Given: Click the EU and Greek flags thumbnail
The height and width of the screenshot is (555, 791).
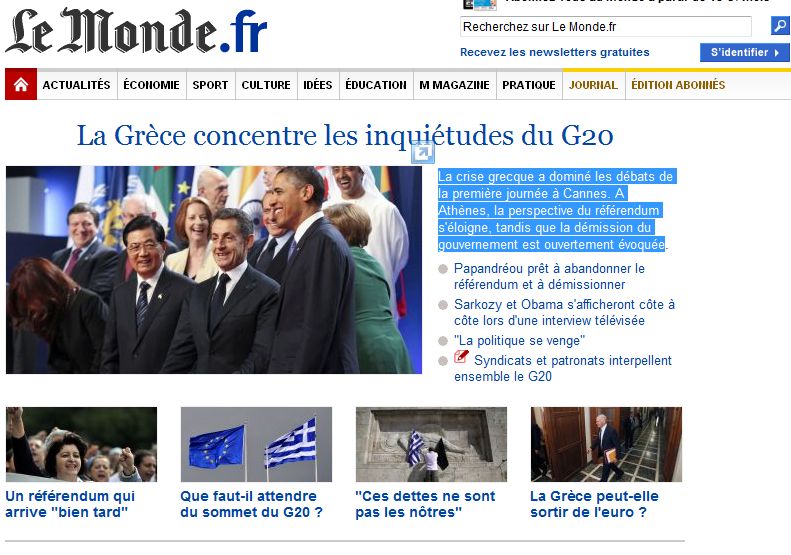Looking at the screenshot, I should coord(256,445).
